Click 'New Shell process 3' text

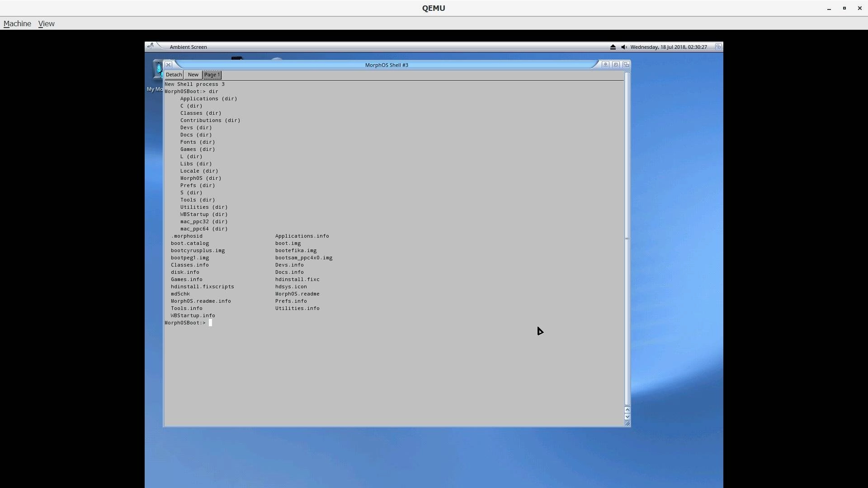pos(194,84)
